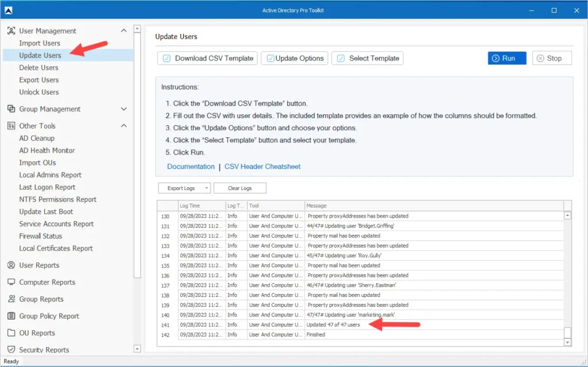Click the play icon on Run button

[496, 58]
